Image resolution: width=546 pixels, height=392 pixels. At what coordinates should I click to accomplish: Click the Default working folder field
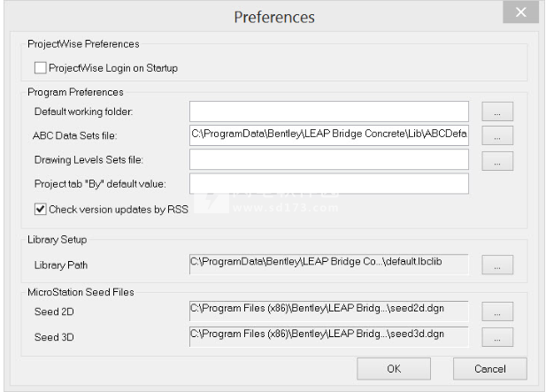point(329,111)
